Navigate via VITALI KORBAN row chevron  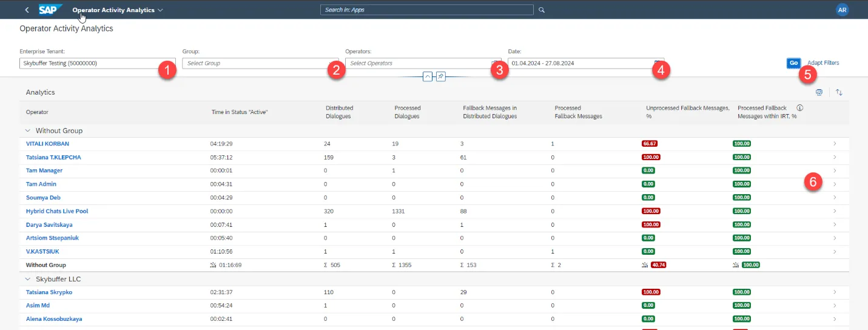point(835,144)
